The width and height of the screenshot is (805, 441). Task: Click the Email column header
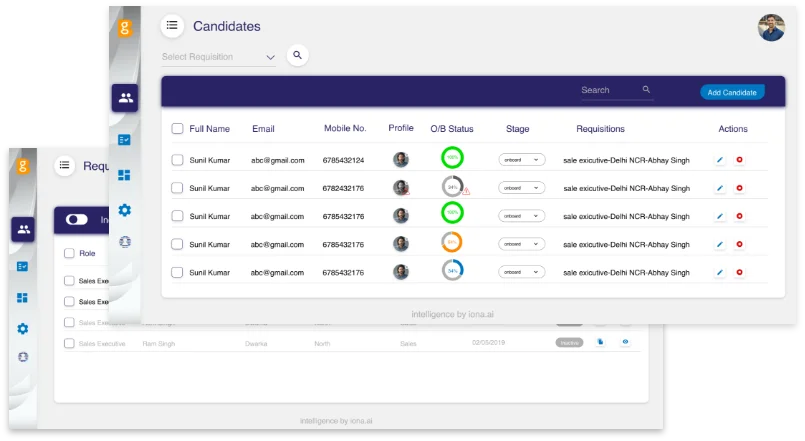[263, 129]
